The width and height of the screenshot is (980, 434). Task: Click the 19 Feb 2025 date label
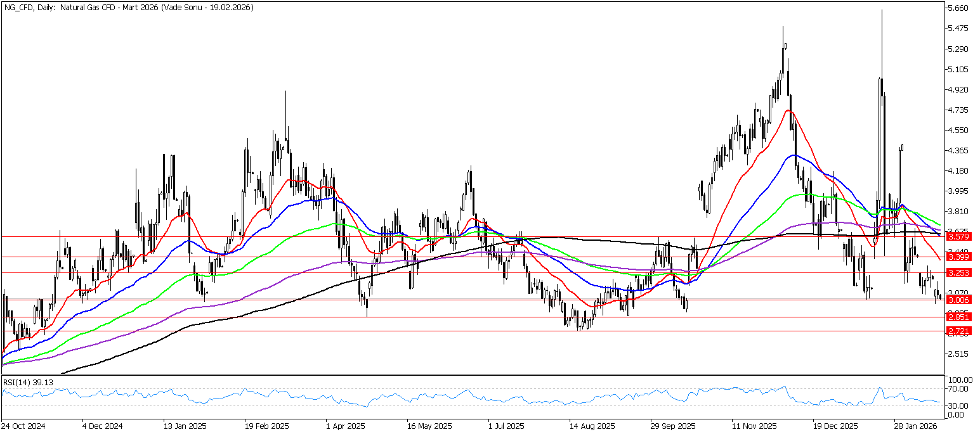[266, 426]
